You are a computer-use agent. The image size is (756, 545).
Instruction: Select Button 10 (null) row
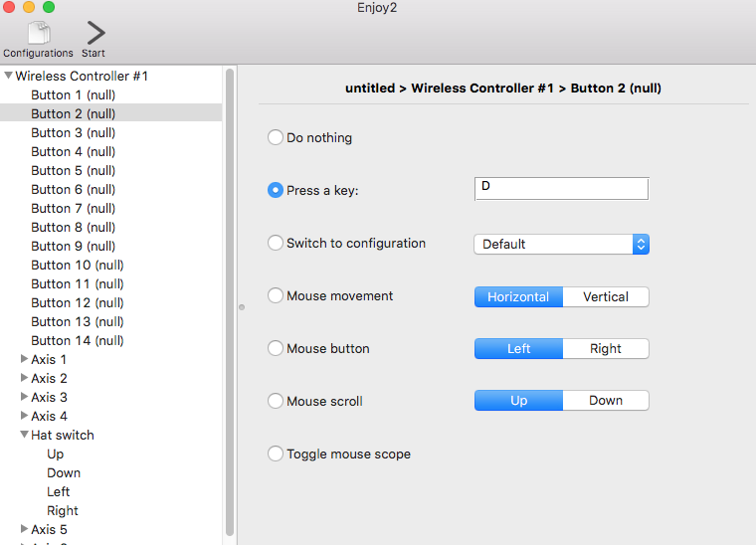click(110, 265)
